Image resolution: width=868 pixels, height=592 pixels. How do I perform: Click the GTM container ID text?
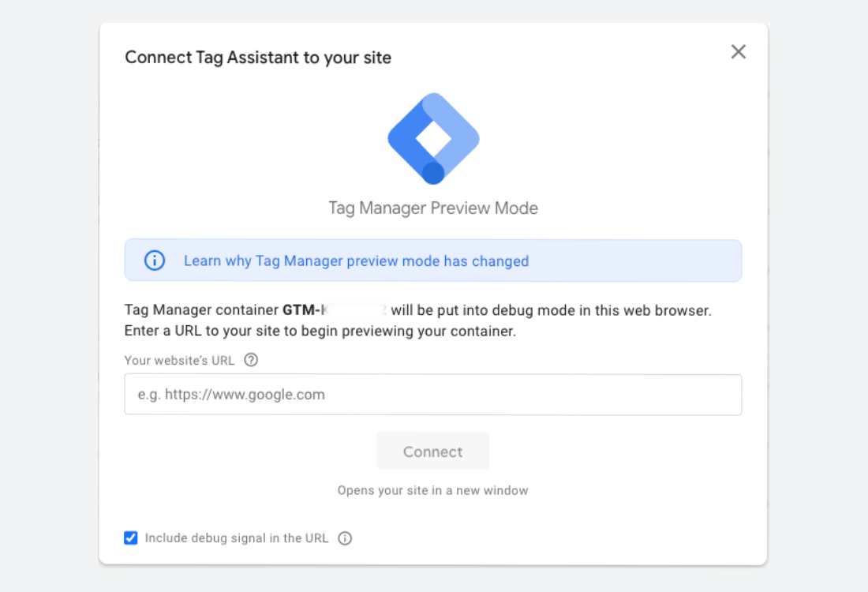click(x=335, y=309)
